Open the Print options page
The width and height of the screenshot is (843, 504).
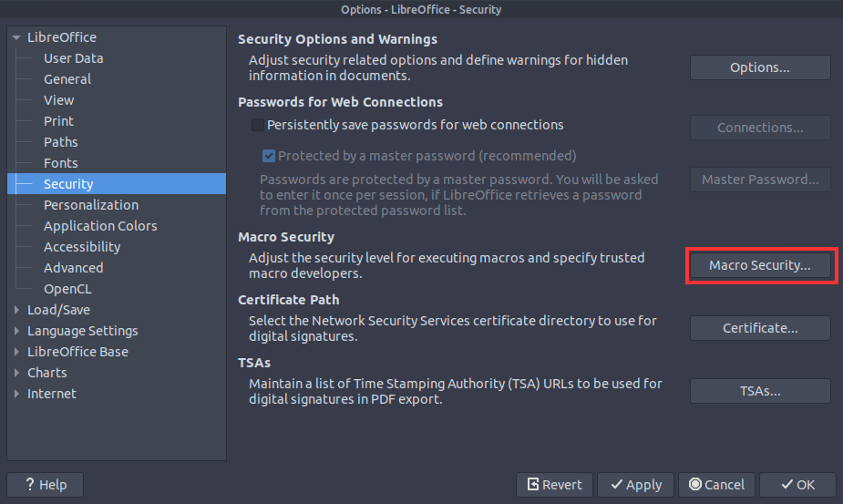pos(58,121)
